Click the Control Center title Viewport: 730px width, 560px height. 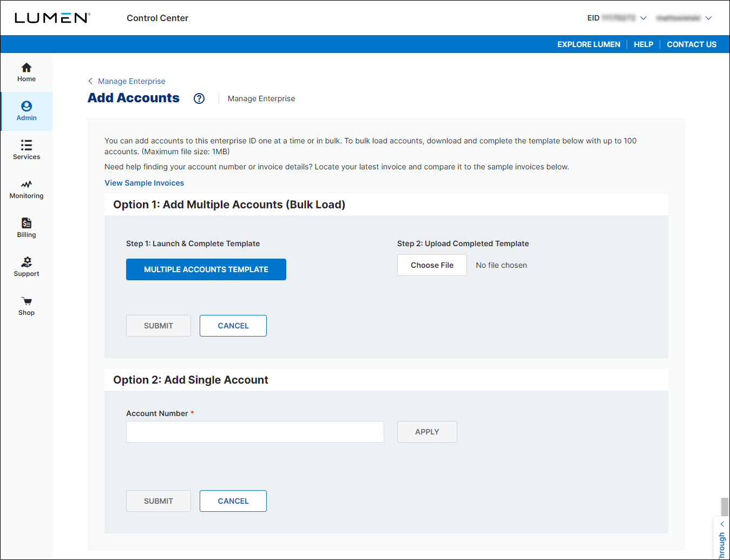tap(157, 18)
